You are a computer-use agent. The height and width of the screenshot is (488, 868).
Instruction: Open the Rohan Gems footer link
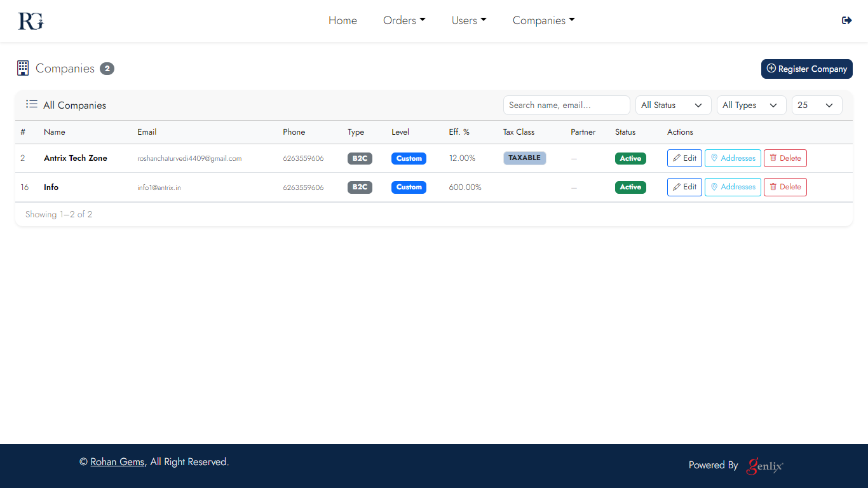point(117,462)
